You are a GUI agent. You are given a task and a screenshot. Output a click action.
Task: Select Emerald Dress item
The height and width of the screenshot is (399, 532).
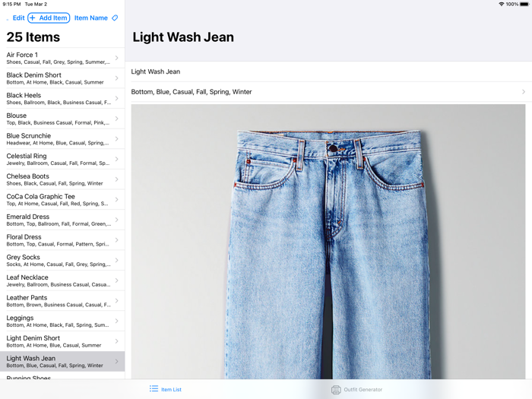point(62,220)
